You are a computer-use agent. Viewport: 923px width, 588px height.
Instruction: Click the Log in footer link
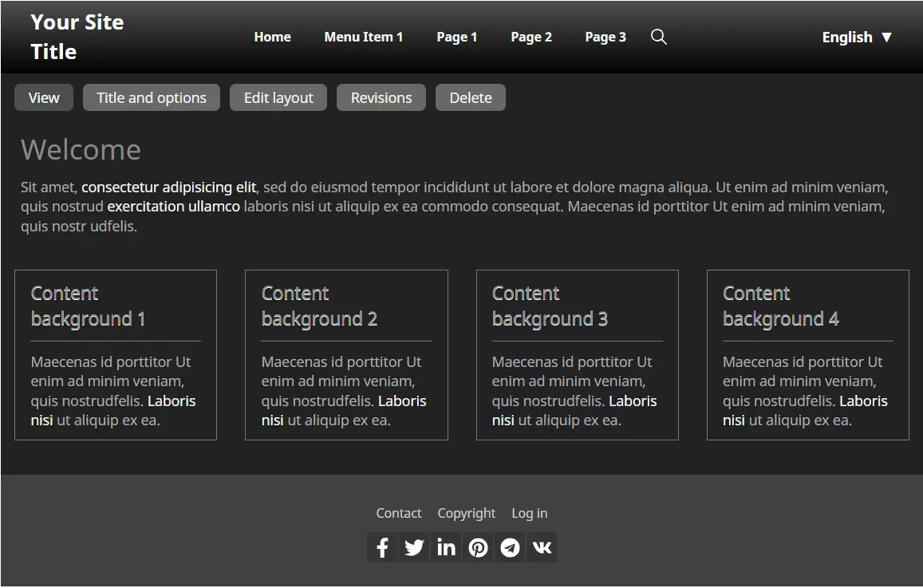[x=529, y=513]
